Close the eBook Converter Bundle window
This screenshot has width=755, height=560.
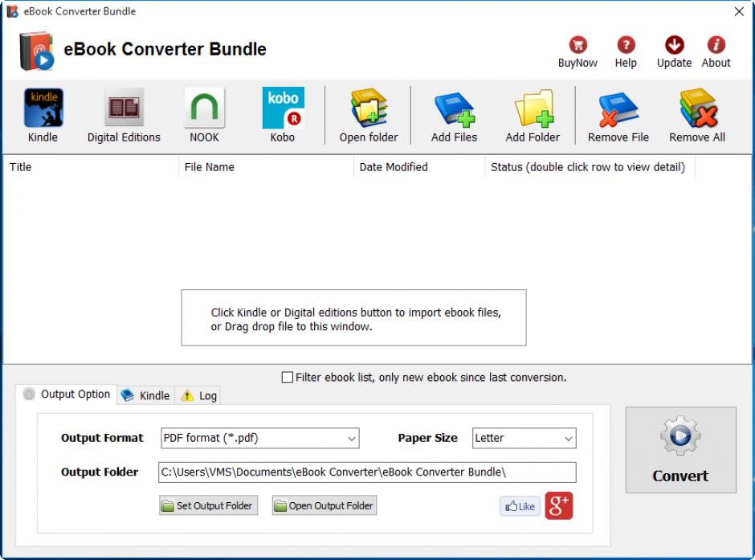(x=739, y=11)
